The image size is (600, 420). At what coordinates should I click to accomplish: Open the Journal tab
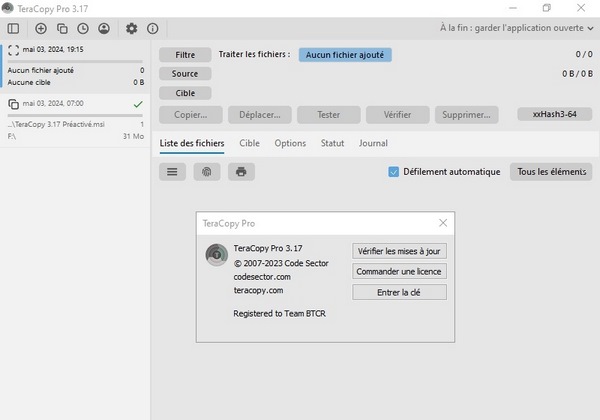373,143
